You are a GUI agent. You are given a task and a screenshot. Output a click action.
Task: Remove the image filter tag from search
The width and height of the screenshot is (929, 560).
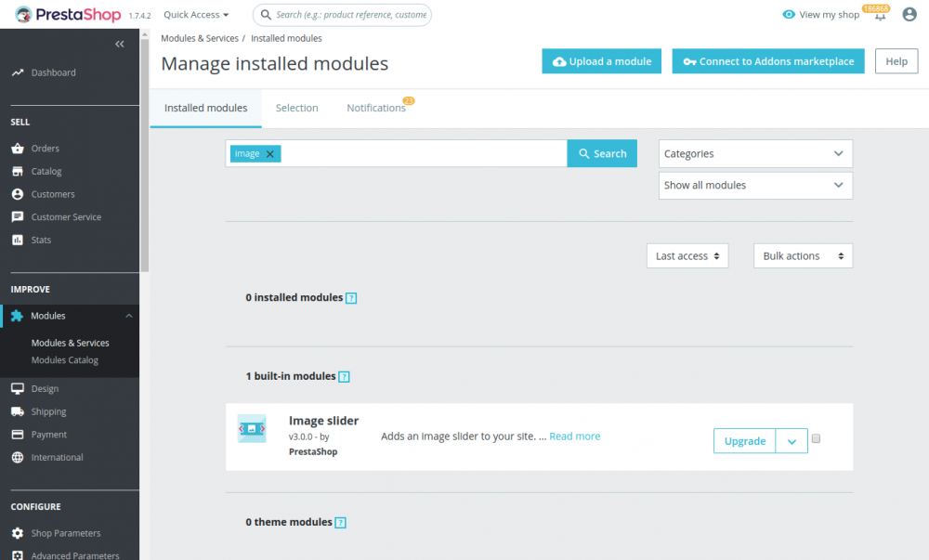(x=268, y=153)
